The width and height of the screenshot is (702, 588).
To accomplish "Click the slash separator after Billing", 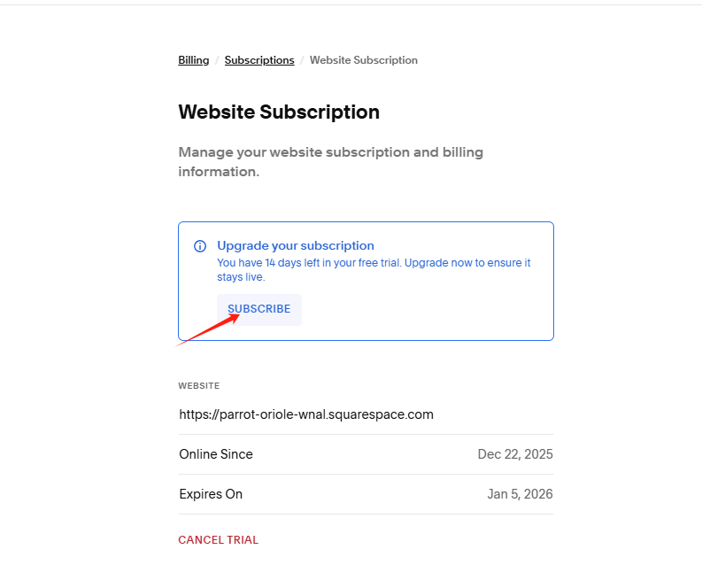I will [217, 60].
